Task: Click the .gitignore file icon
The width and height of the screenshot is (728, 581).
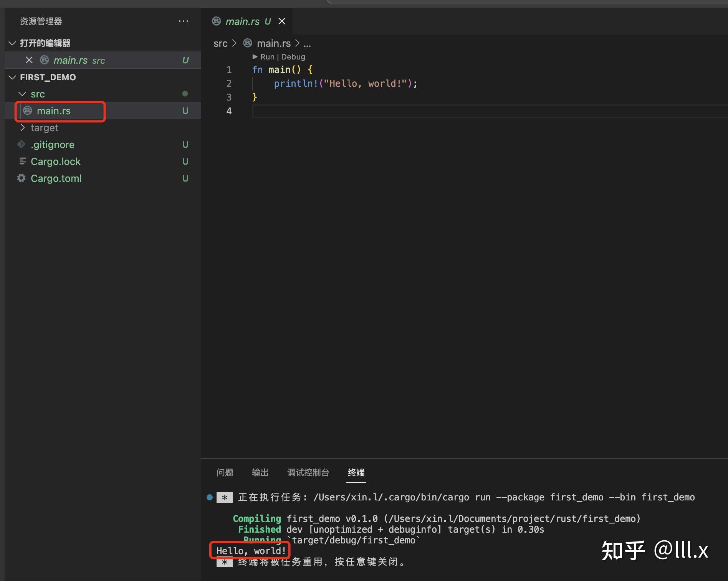Action: pos(22,144)
